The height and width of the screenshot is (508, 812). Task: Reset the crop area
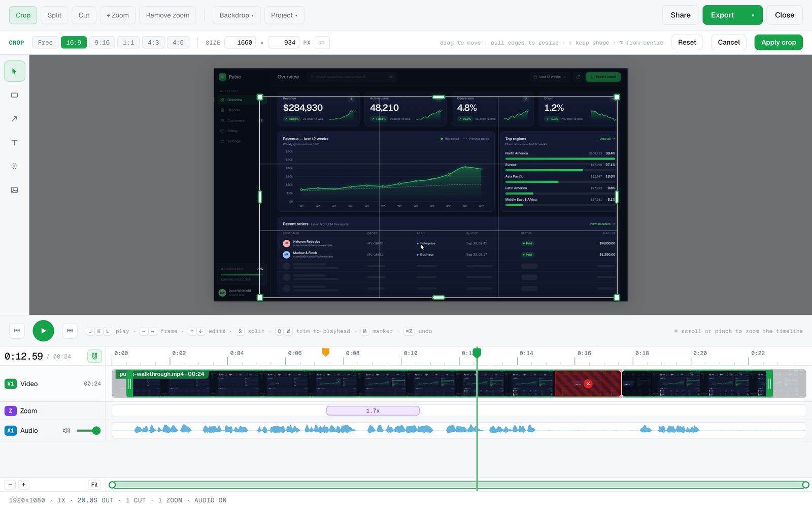(x=687, y=43)
